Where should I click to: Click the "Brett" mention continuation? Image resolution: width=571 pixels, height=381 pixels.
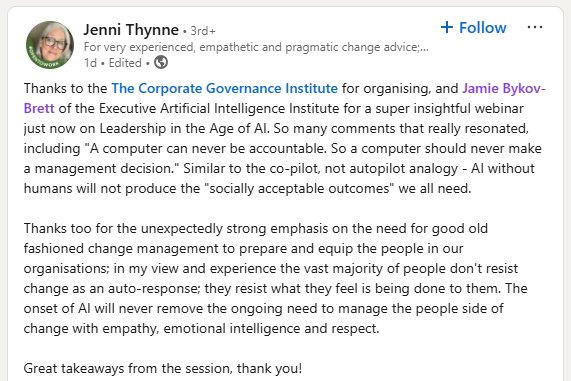(39, 109)
